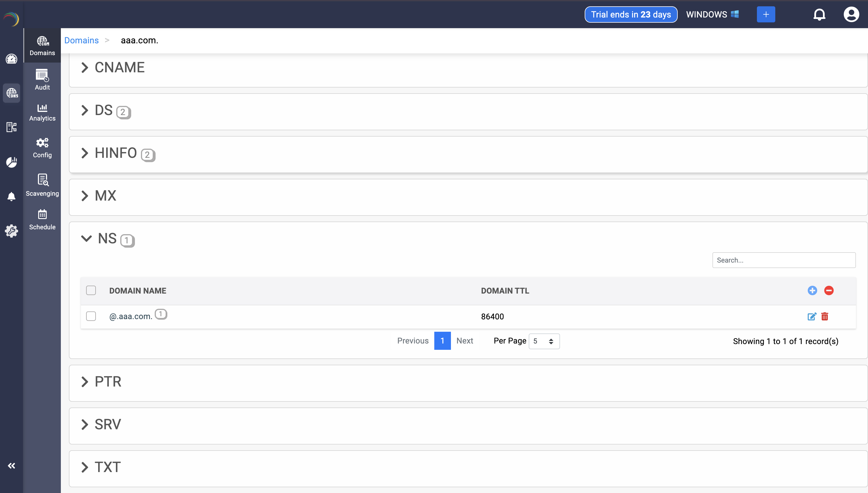Image resolution: width=868 pixels, height=493 pixels.
Task: Click the red trash icon for the NS record
Action: coord(825,317)
